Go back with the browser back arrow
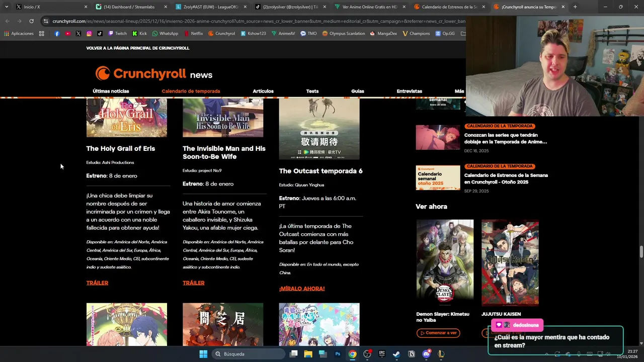Screen dimensions: 644x362 click(x=7, y=21)
